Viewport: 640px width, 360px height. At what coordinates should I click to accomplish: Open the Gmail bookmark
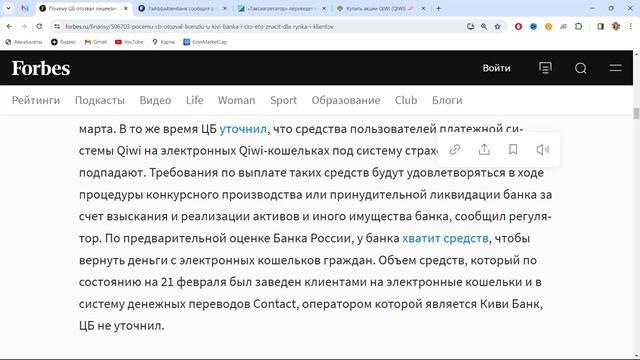click(96, 42)
